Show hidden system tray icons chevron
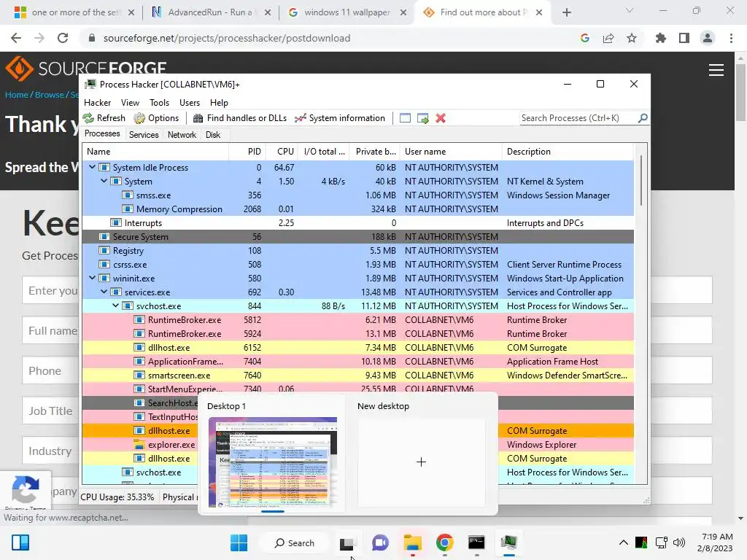The height and width of the screenshot is (560, 747). [623, 542]
